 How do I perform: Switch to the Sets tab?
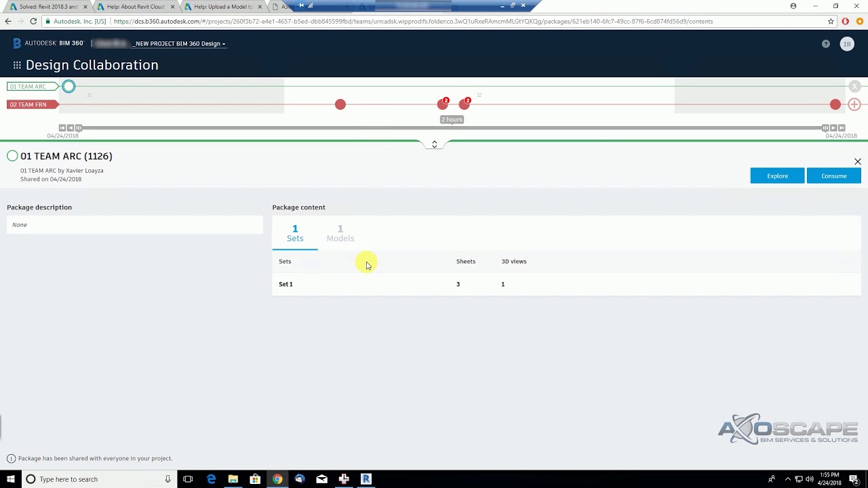coord(295,233)
